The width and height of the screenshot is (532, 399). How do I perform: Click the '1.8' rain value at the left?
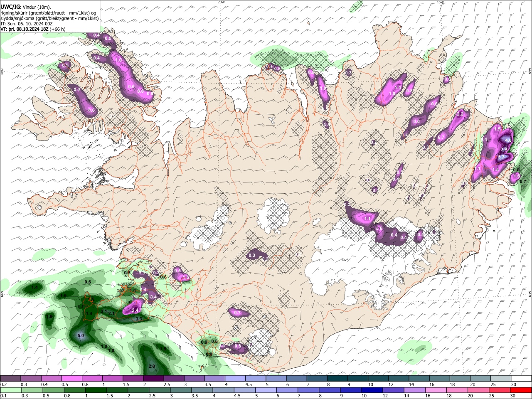(x=49, y=317)
